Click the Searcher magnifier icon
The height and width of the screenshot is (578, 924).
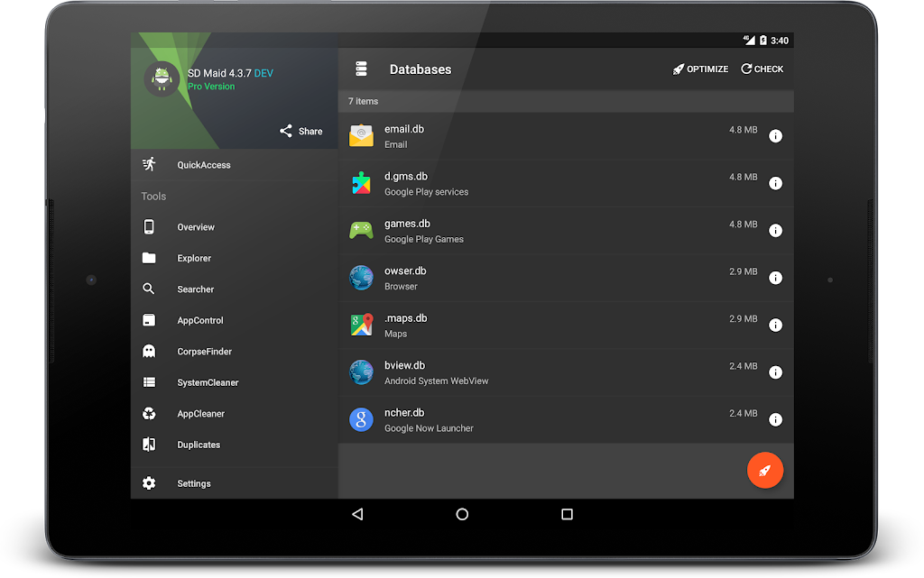tap(149, 289)
